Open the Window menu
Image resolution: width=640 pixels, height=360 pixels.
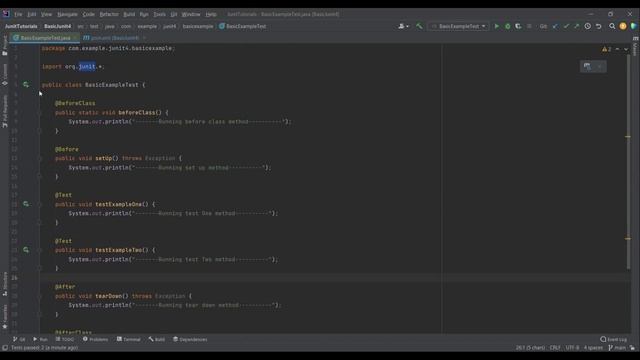tap(191, 14)
